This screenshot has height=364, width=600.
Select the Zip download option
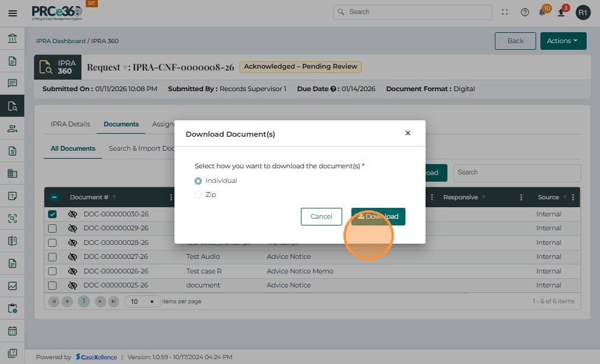point(198,195)
